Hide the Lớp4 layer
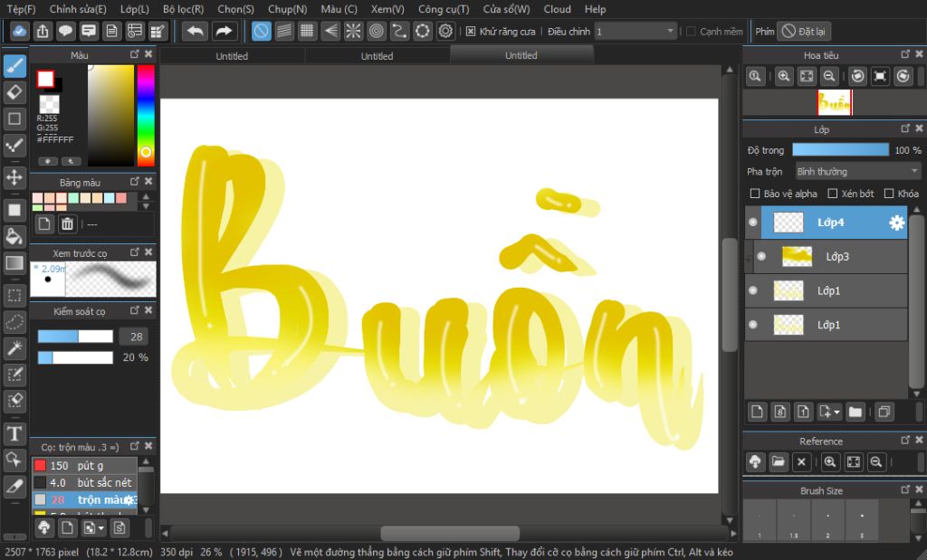927x560 pixels. tap(752, 223)
